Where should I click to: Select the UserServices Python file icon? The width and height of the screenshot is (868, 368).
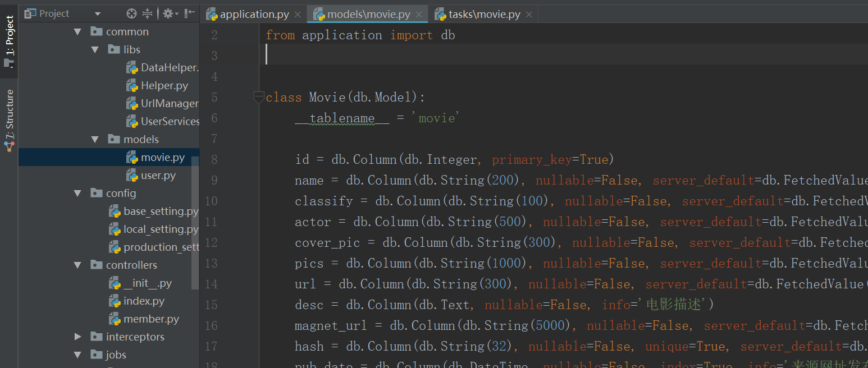[132, 122]
